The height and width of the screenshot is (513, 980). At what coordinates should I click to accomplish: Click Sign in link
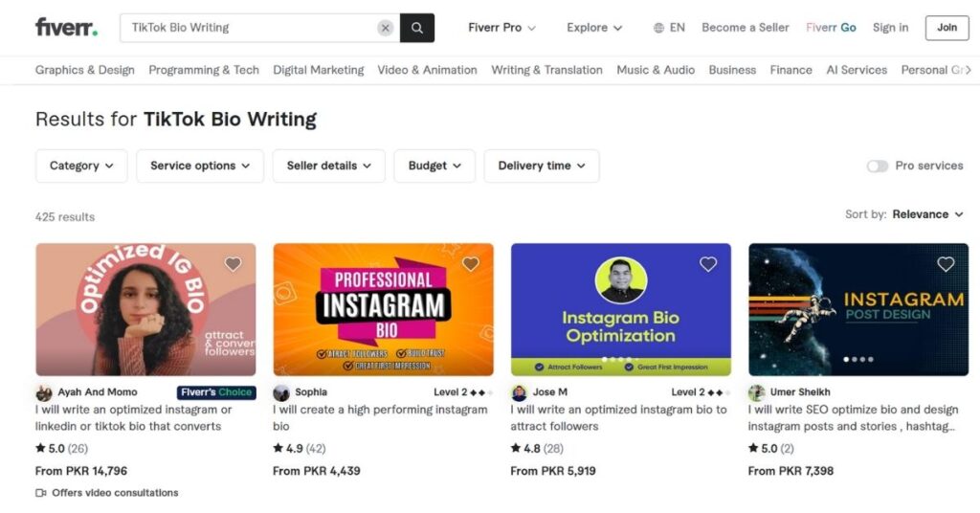[x=891, y=28]
